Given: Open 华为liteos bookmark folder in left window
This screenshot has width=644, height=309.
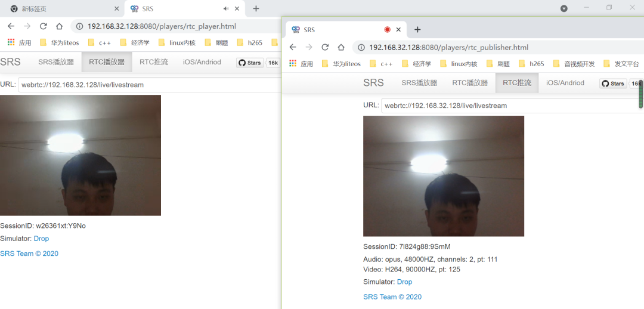Looking at the screenshot, I should tap(60, 42).
